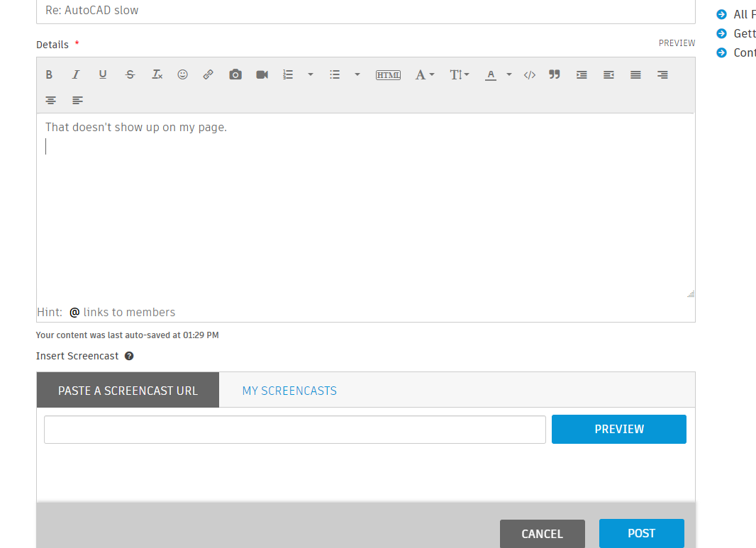Insert a code block using the code icon

tap(529, 74)
